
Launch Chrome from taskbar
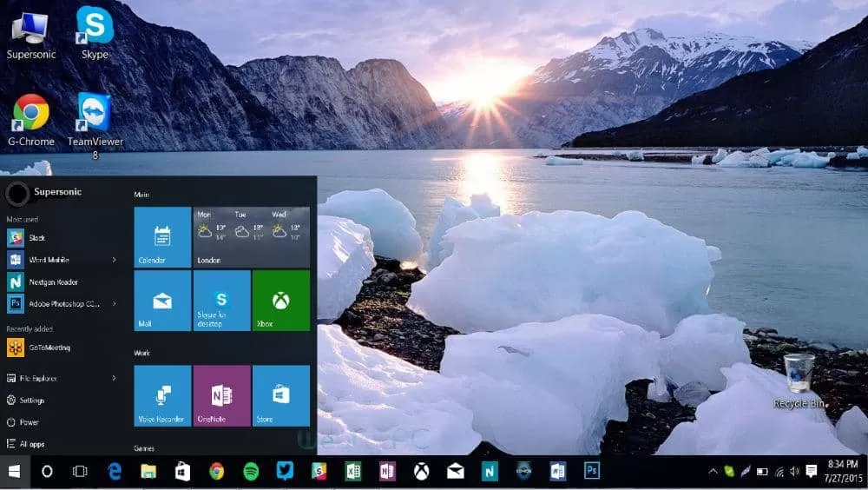click(216, 472)
